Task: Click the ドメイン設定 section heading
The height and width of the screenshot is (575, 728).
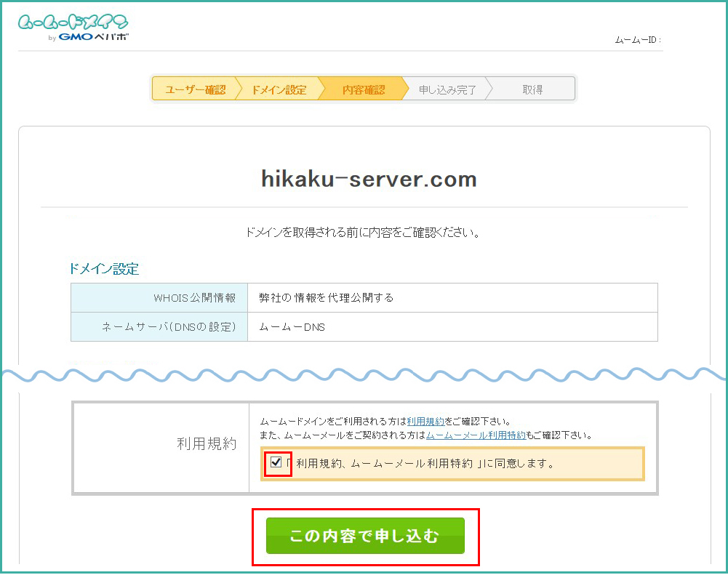Action: 103,269
